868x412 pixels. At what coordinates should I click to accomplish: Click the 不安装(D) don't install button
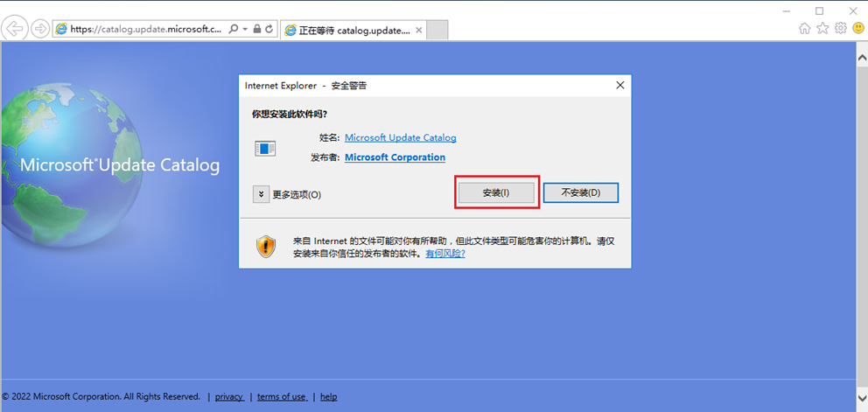581,193
